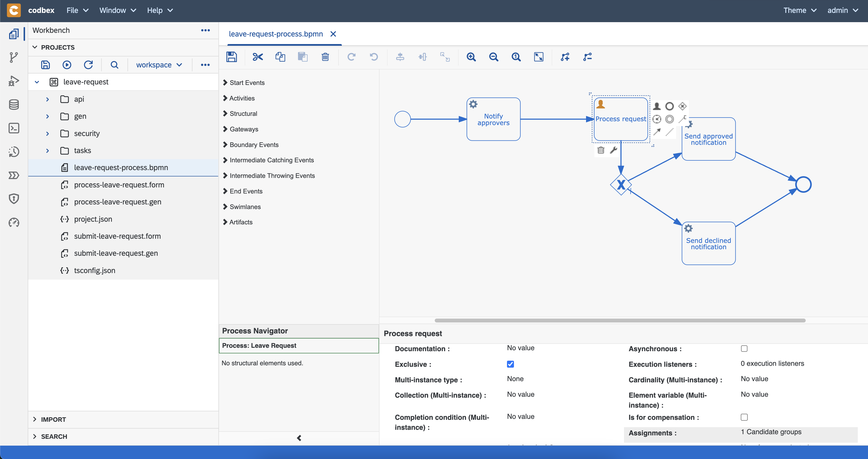Image resolution: width=868 pixels, height=459 pixels.
Task: Click the Remove bend-point icon
Action: coord(588,57)
